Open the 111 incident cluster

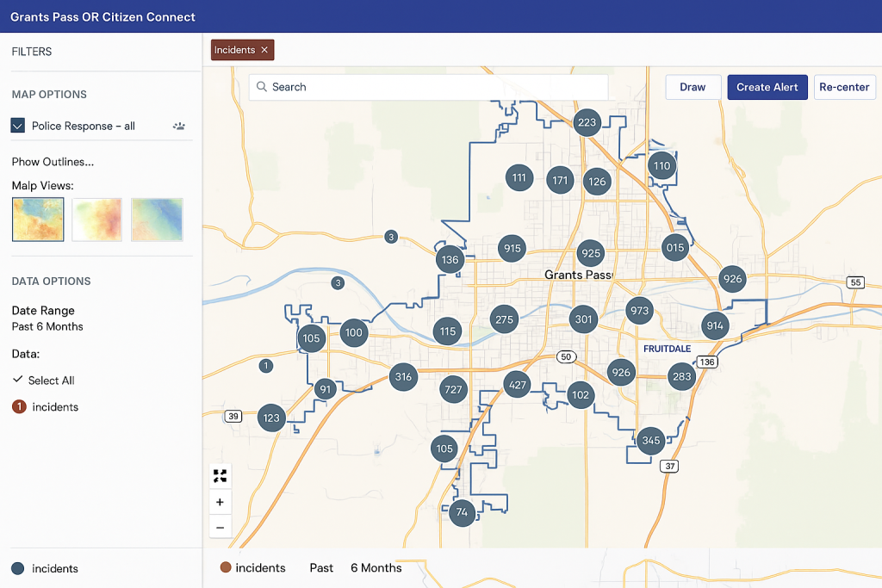[x=519, y=178]
